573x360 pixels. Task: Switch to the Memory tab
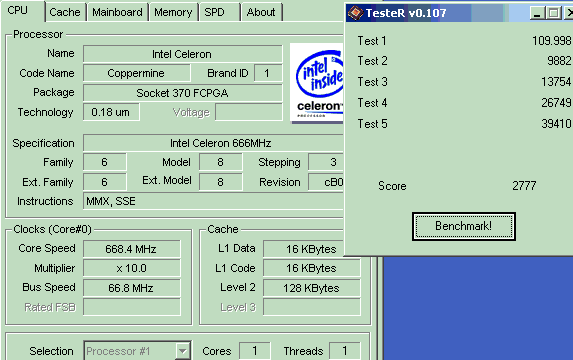(173, 12)
